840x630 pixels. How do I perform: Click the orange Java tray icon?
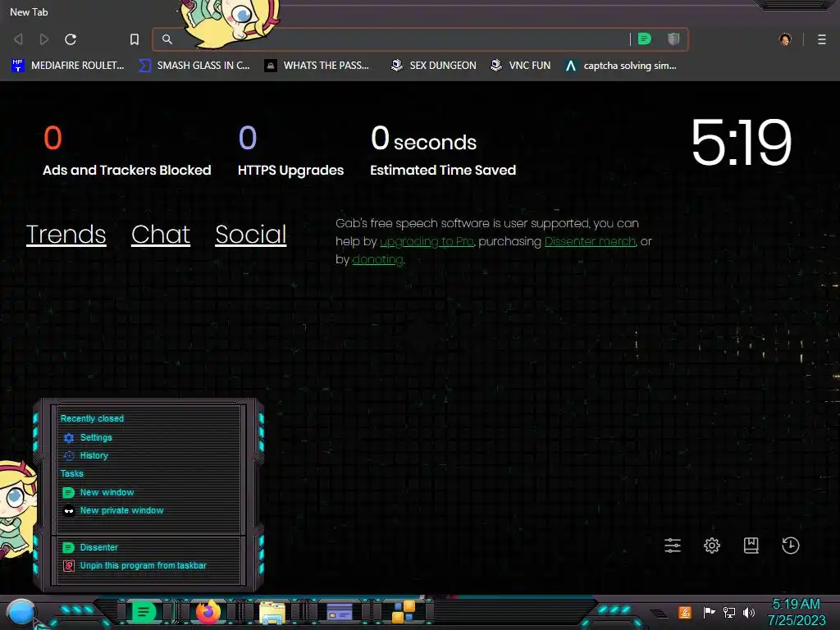pyautogui.click(x=685, y=612)
